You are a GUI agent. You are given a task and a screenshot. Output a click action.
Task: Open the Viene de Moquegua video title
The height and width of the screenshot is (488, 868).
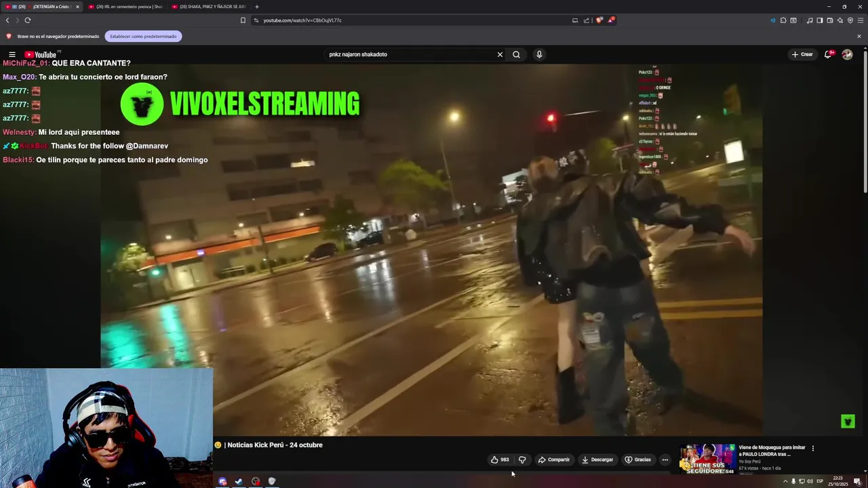tap(772, 451)
